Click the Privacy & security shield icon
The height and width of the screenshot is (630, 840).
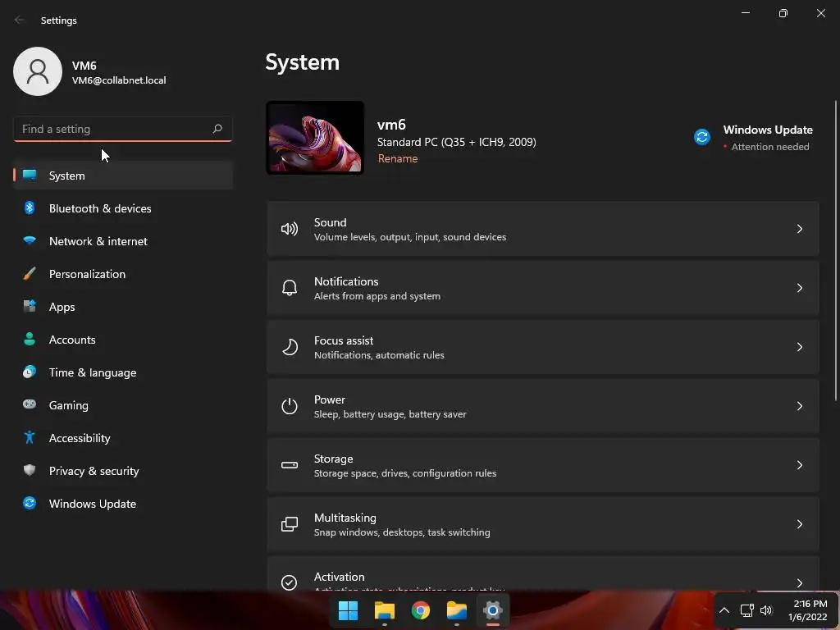pos(30,470)
